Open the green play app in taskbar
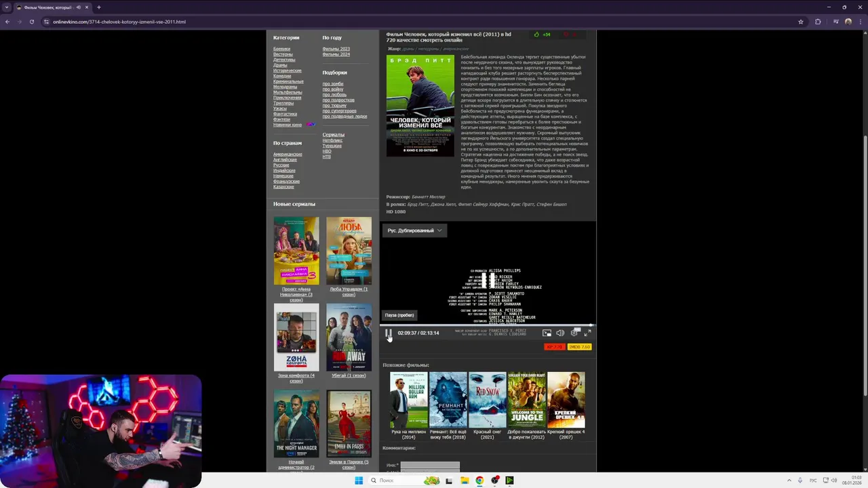868x488 pixels. 509,481
